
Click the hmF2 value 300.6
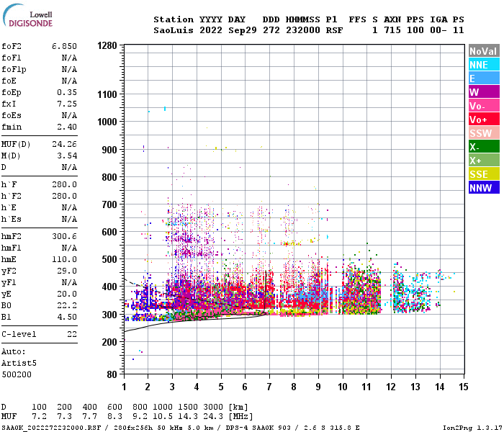tap(64, 236)
